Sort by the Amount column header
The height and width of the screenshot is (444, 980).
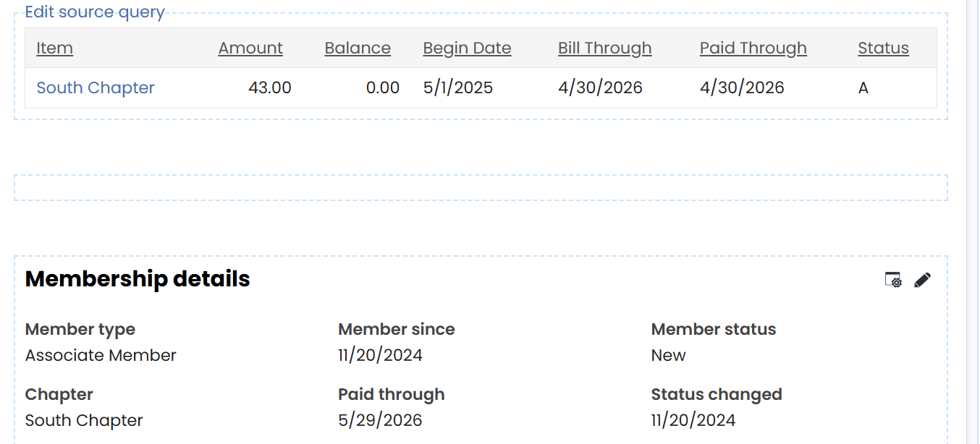[x=250, y=48]
